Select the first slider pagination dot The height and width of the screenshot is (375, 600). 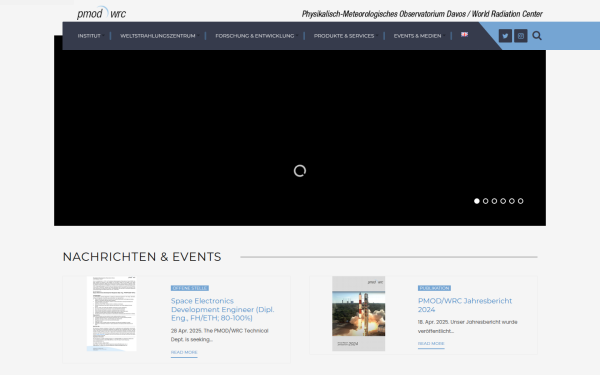click(477, 201)
